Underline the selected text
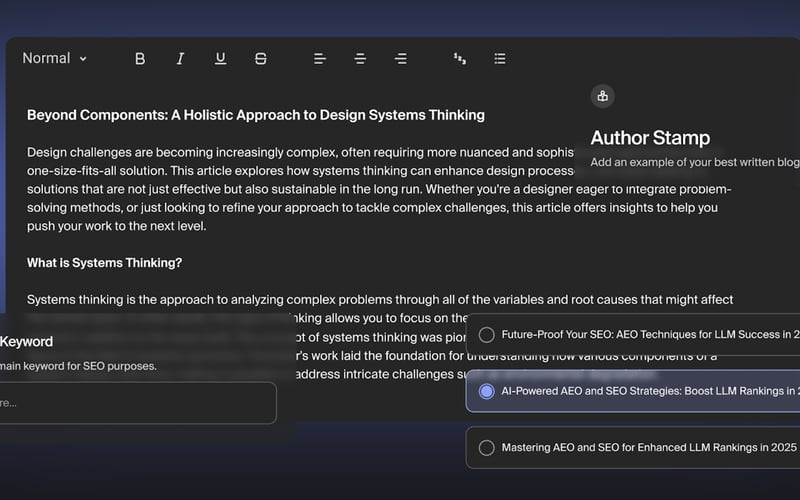This screenshot has height=500, width=800. [x=220, y=59]
